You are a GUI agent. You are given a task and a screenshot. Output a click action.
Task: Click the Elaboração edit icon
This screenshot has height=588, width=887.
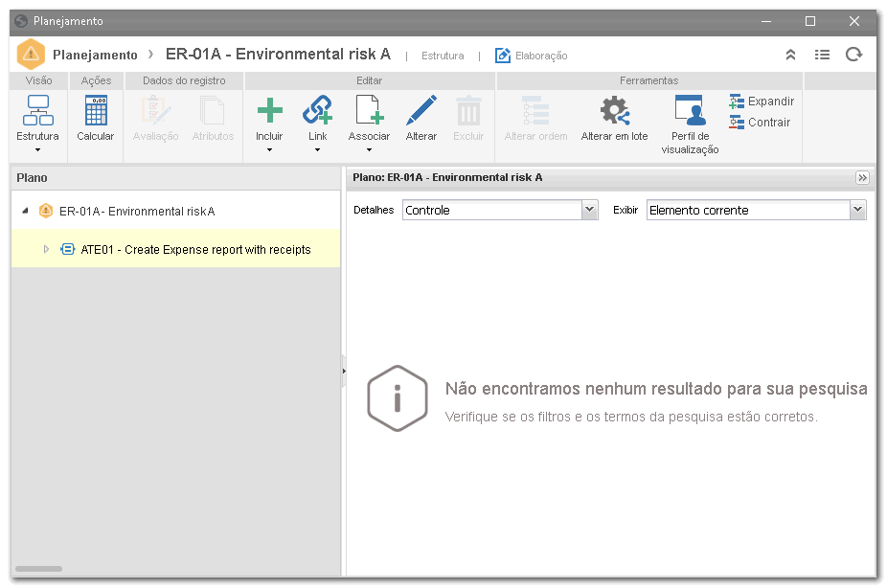point(502,55)
